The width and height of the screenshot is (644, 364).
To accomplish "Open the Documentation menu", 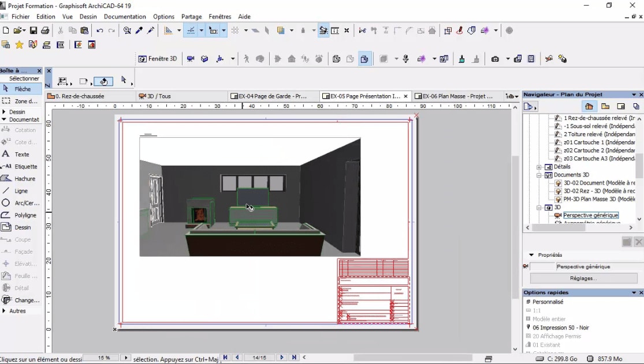I will (125, 16).
